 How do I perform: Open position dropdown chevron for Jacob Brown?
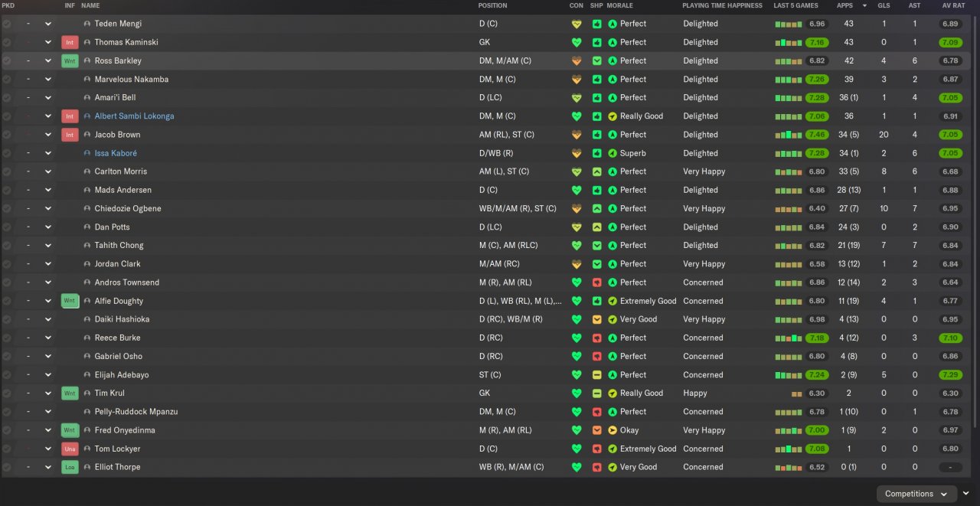[x=47, y=135]
